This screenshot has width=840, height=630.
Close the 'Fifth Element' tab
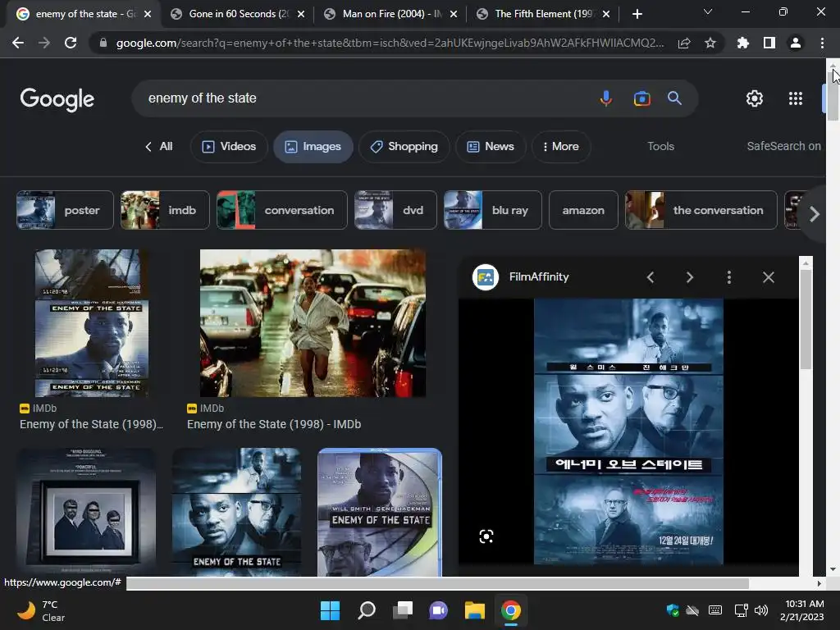(x=606, y=14)
